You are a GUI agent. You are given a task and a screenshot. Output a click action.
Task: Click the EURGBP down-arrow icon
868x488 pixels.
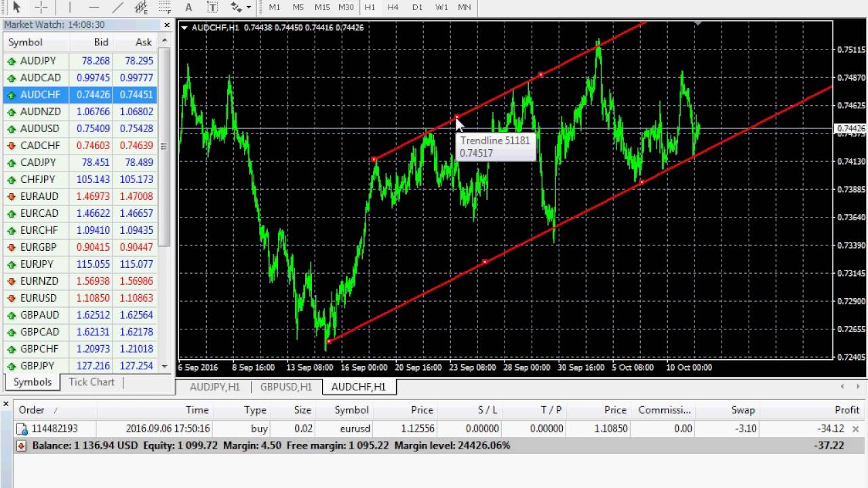coord(12,247)
